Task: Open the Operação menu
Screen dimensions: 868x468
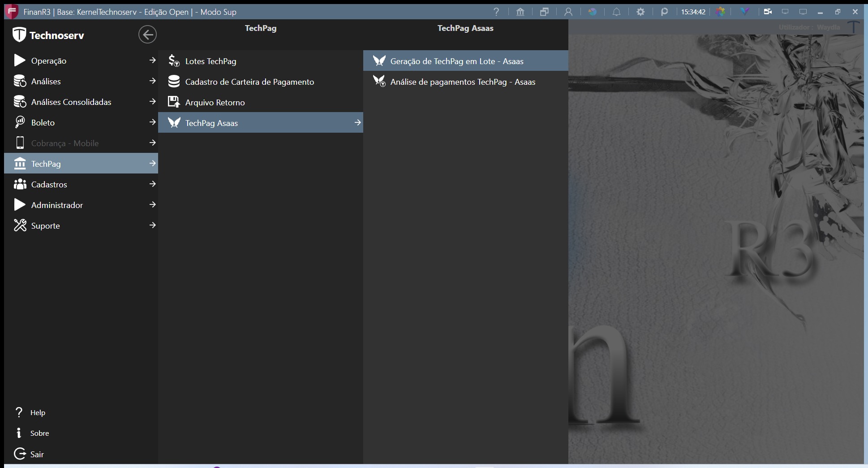Action: (81, 61)
